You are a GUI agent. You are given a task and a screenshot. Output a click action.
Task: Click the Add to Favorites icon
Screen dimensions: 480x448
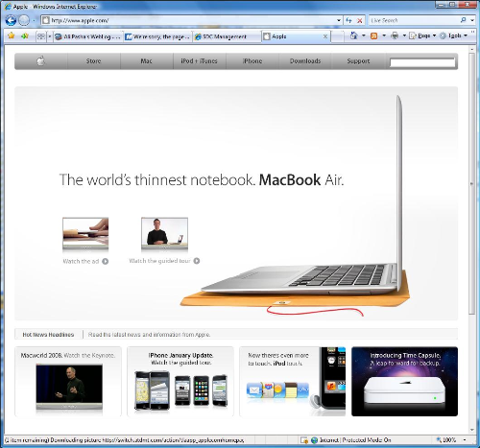click(x=25, y=35)
